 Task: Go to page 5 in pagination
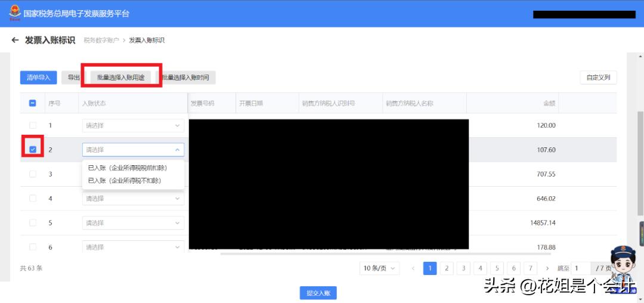497,268
